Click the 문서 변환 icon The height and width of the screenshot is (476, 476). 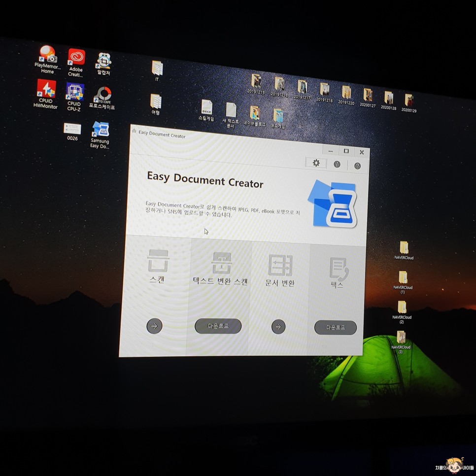point(280,265)
